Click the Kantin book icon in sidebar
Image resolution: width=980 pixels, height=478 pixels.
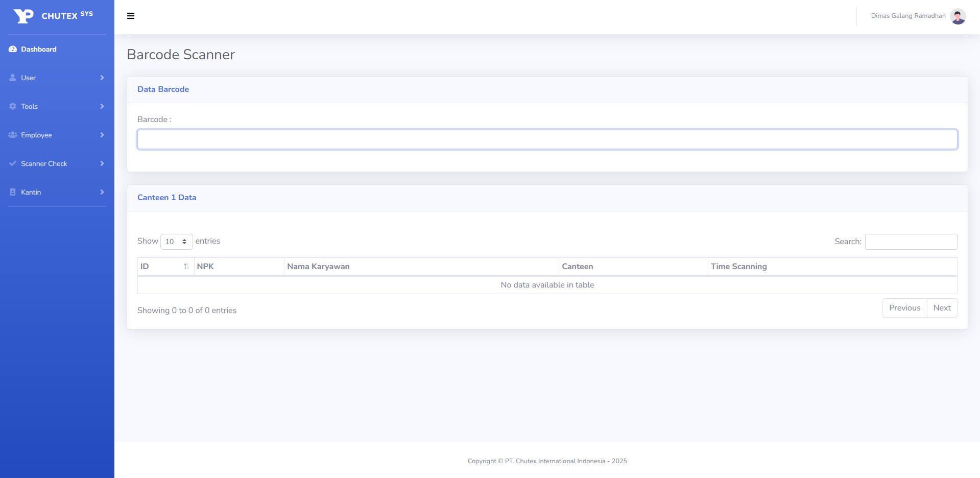[x=13, y=193]
